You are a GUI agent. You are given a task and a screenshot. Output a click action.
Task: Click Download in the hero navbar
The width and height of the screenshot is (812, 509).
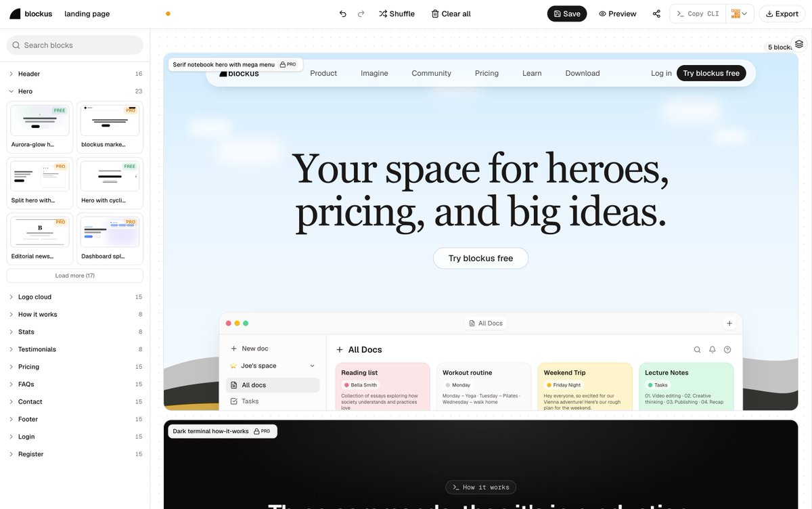point(583,73)
